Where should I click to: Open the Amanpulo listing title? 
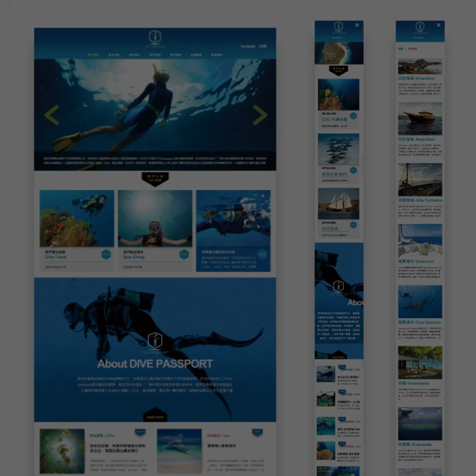415,444
